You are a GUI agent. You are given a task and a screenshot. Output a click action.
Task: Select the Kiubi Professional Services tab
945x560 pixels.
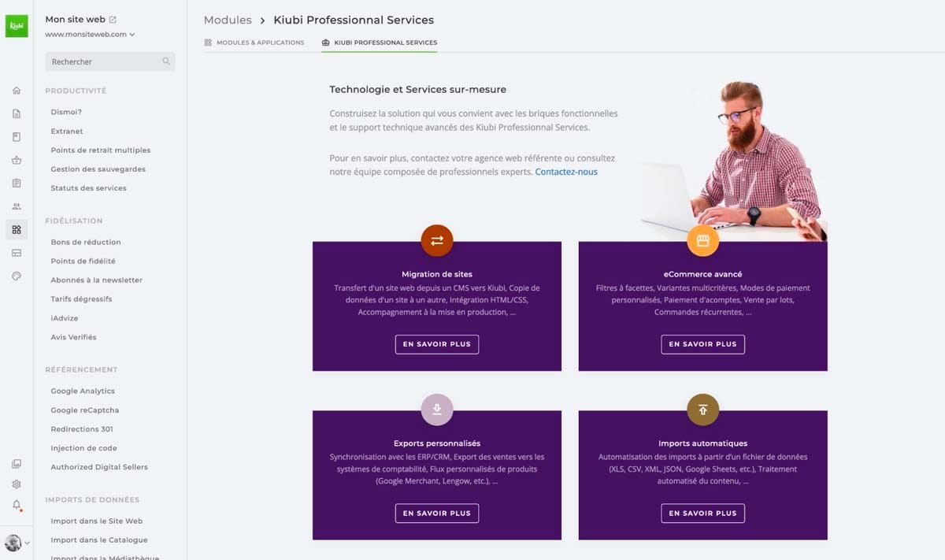click(x=380, y=43)
